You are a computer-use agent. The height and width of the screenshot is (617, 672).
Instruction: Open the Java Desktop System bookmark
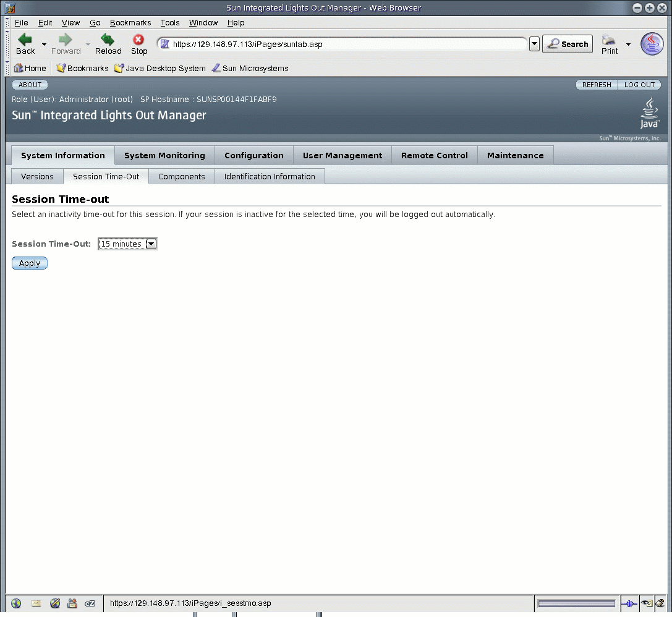tap(160, 68)
